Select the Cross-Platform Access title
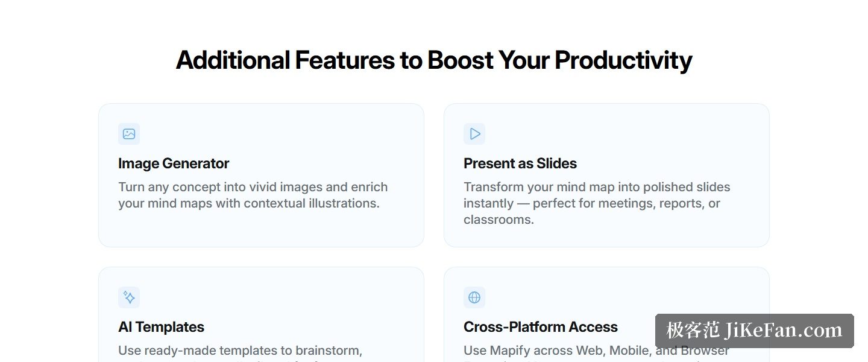 click(541, 327)
